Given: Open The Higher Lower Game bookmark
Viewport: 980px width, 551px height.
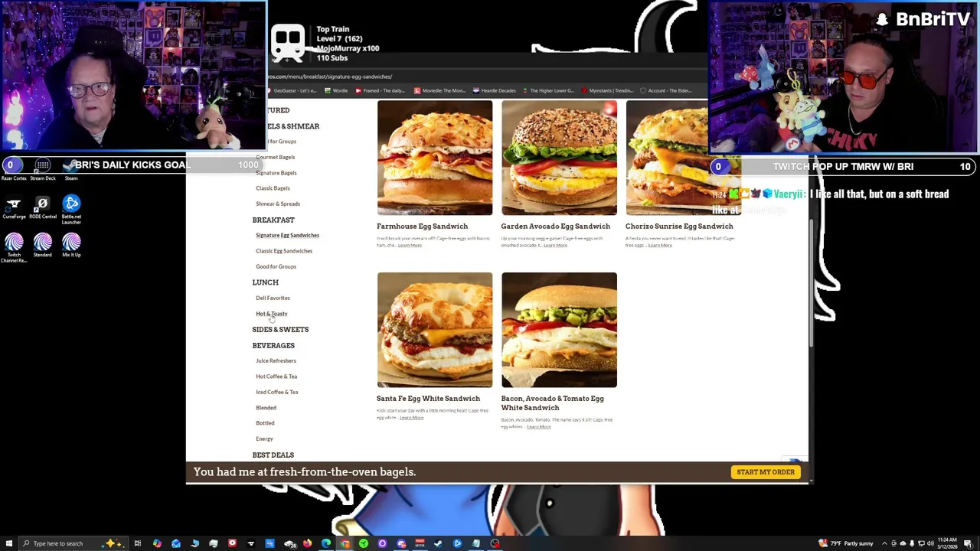Looking at the screenshot, I should pos(548,90).
